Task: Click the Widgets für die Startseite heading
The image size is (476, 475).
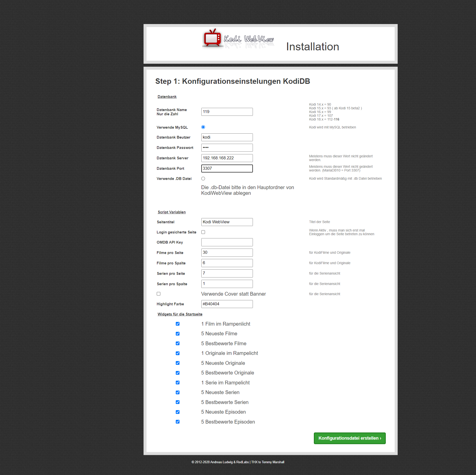Action: [180, 314]
